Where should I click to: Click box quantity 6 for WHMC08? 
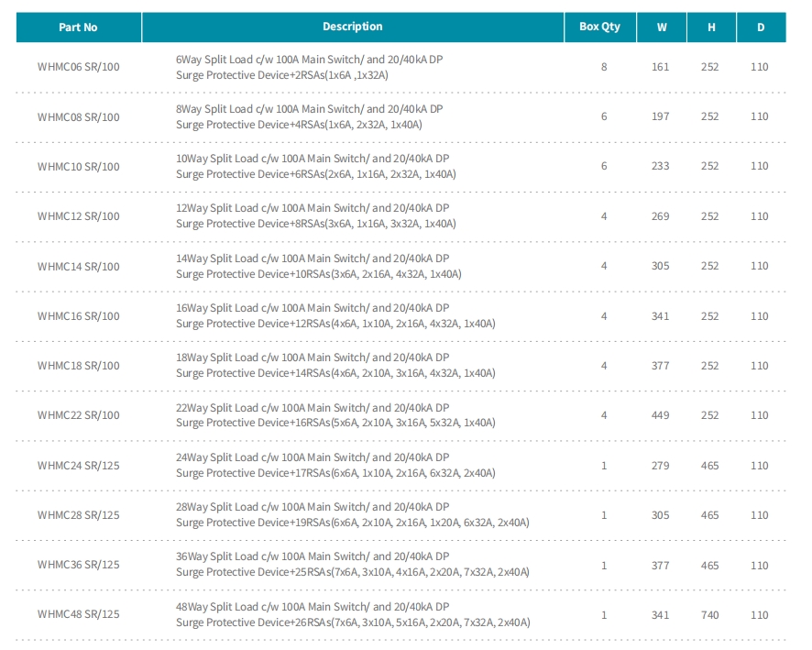[x=604, y=116]
